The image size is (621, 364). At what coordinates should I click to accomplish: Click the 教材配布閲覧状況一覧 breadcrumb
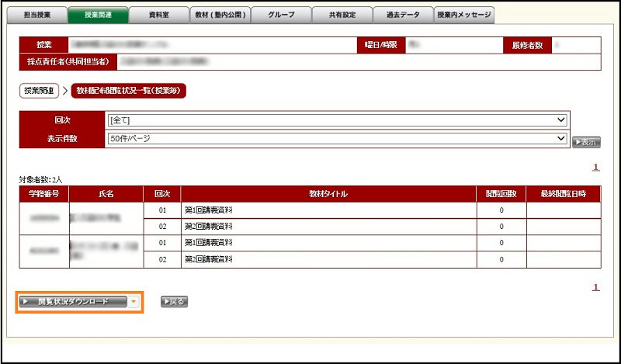click(128, 91)
